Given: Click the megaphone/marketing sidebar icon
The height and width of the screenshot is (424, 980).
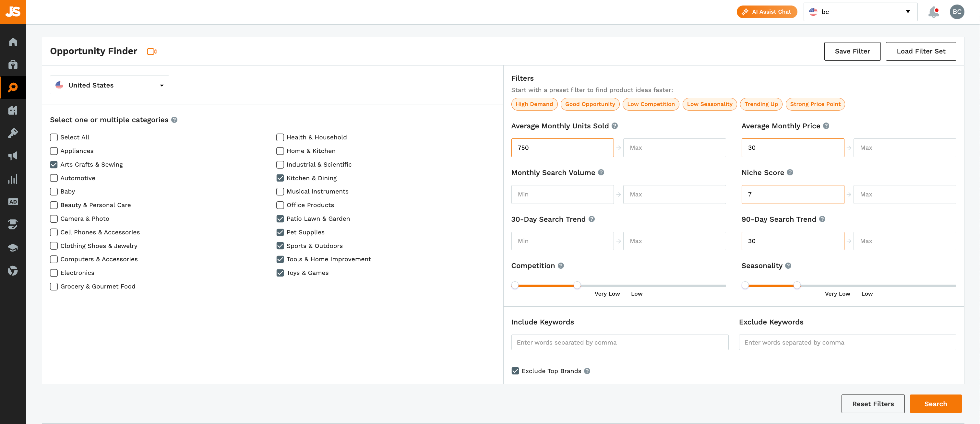Looking at the screenshot, I should click(x=13, y=156).
